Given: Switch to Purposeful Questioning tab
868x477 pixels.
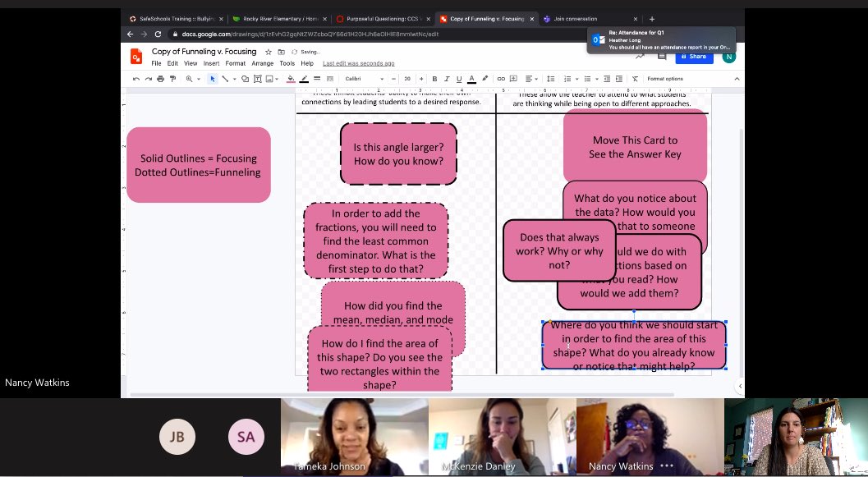Looking at the screenshot, I should click(383, 19).
